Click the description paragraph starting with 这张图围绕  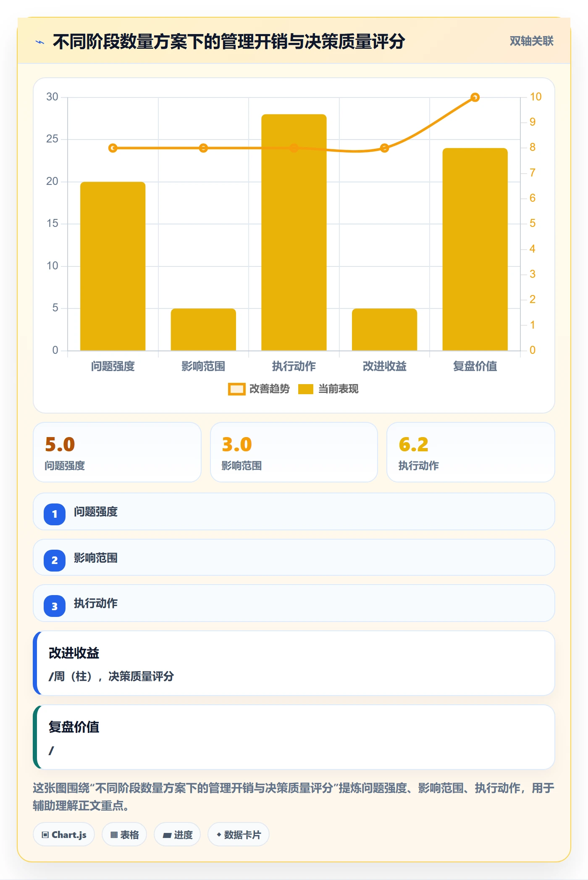(x=294, y=797)
